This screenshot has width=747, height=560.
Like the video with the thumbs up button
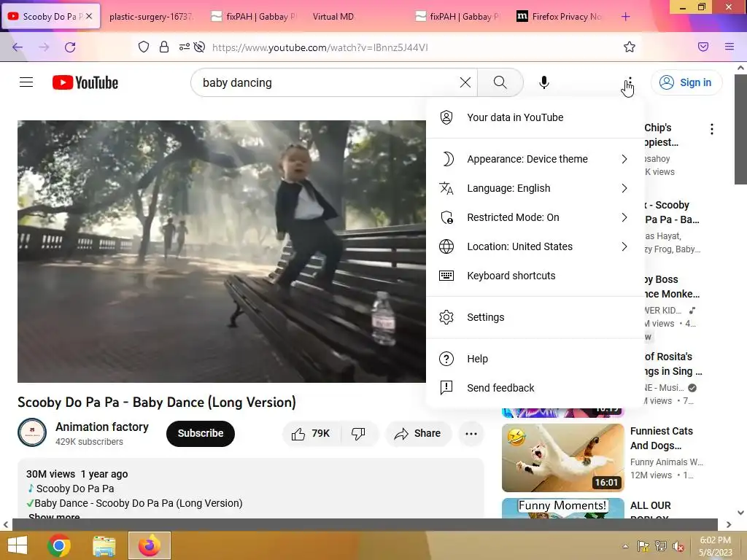(x=311, y=433)
